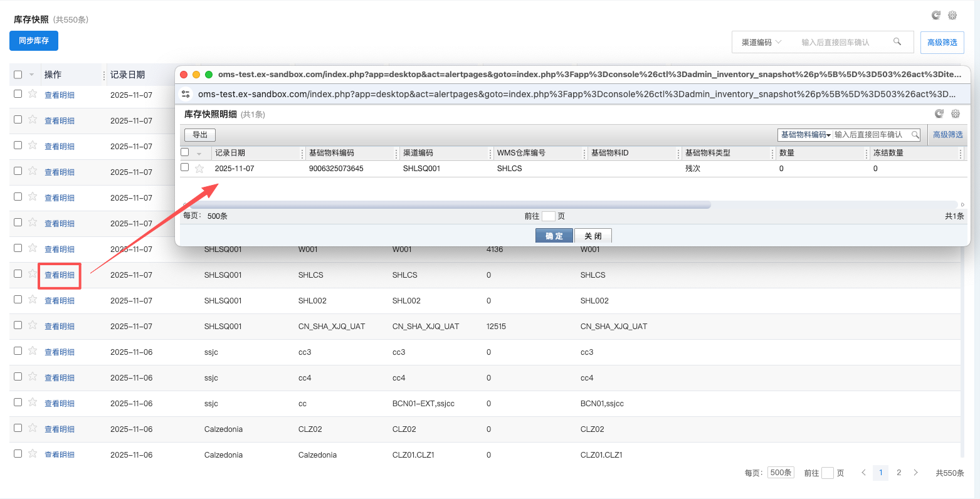Click the 同步库存 button

point(34,41)
